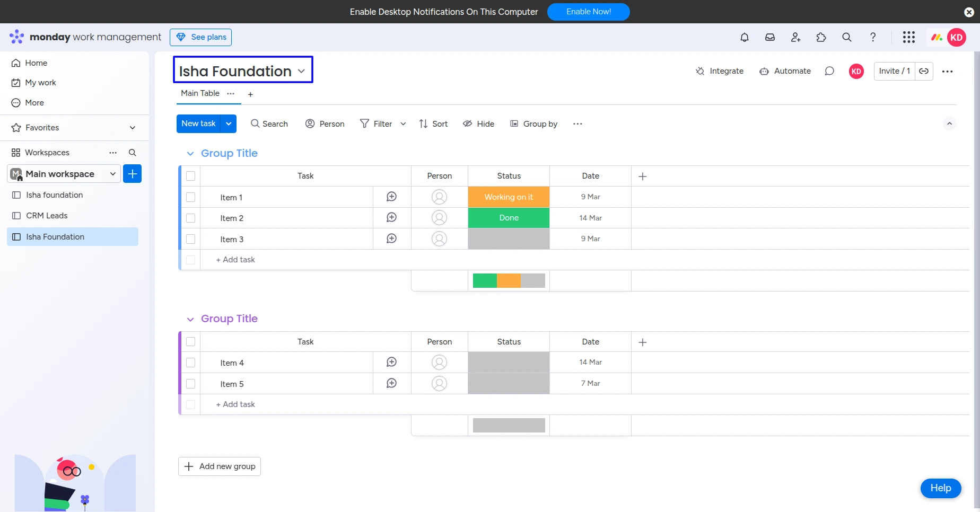The height and width of the screenshot is (512, 980).
Task: Expand the New task dropdown arrow
Action: [229, 123]
